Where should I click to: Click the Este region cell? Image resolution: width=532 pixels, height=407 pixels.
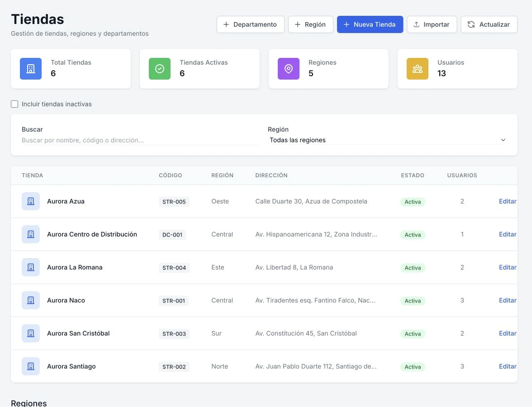point(218,267)
